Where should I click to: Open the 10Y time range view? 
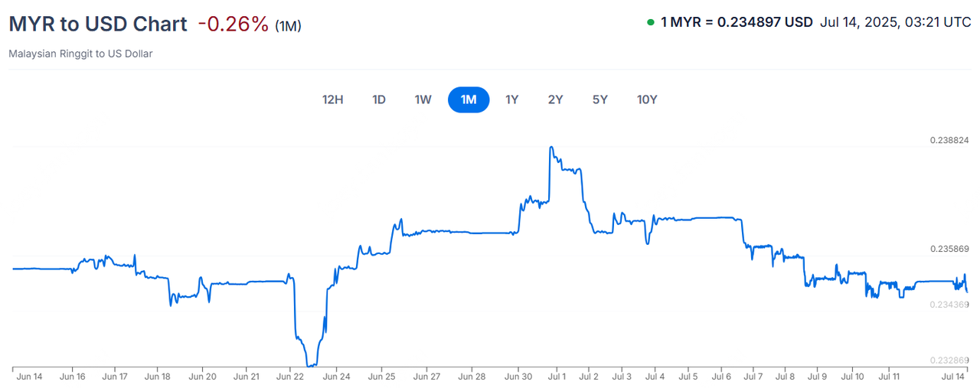[x=647, y=99]
